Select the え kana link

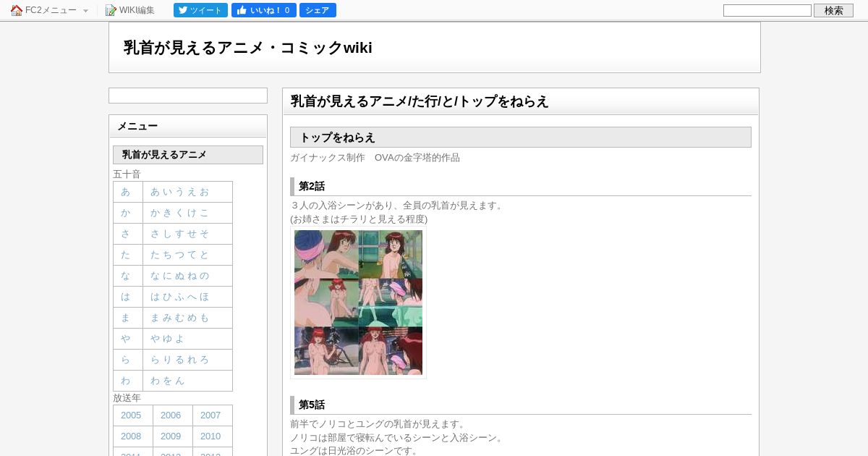pyautogui.click(x=192, y=192)
